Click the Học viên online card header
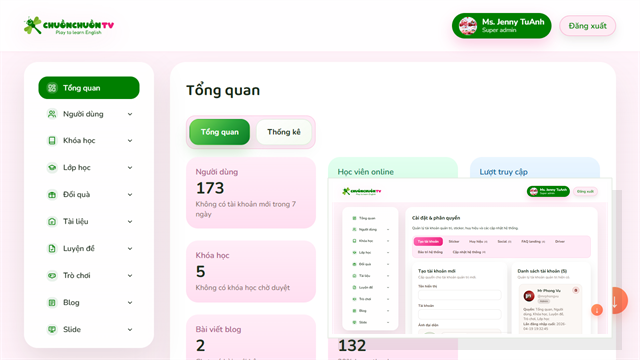Screen dimensions: 640x360 pyautogui.click(x=365, y=172)
